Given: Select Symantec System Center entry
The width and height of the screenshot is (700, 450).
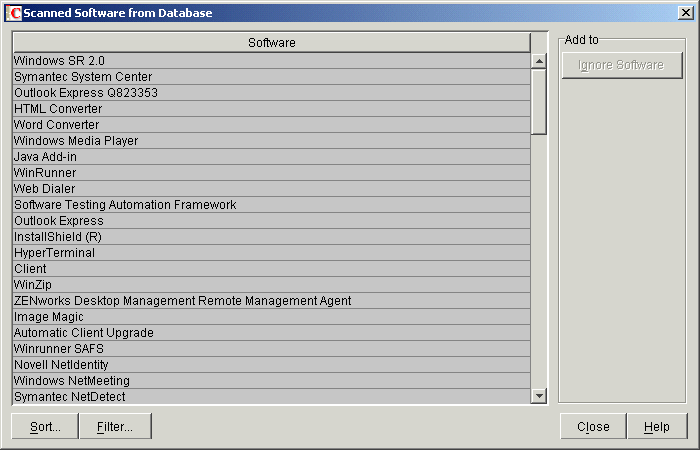Looking at the screenshot, I should click(x=272, y=77).
